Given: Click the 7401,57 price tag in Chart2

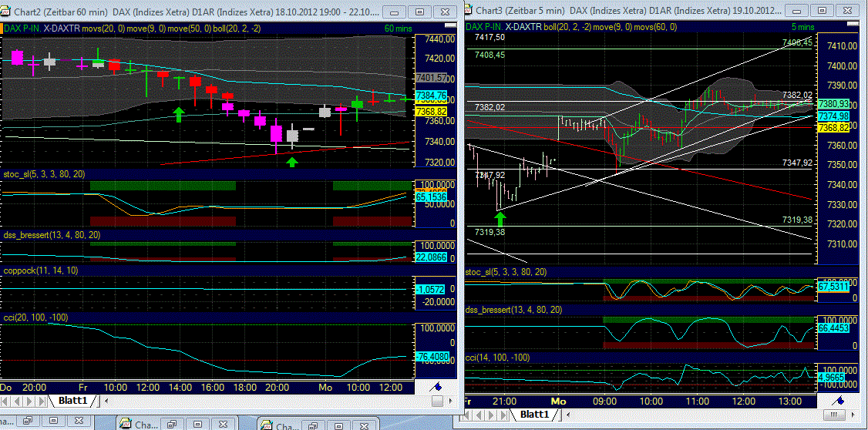Looking at the screenshot, I should [430, 78].
